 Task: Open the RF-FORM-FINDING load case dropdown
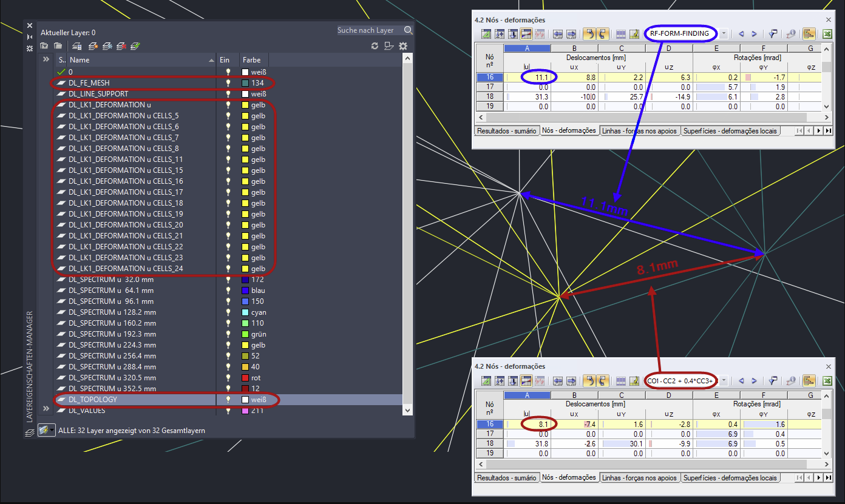coord(724,34)
